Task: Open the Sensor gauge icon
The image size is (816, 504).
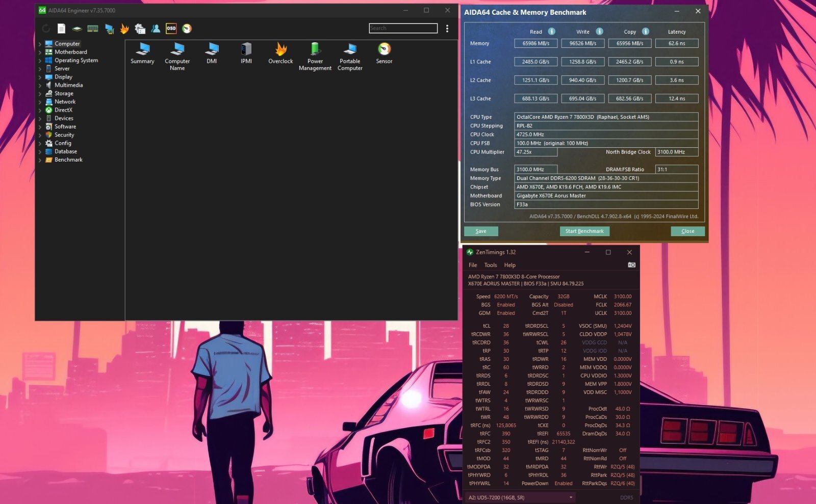Action: tap(384, 53)
